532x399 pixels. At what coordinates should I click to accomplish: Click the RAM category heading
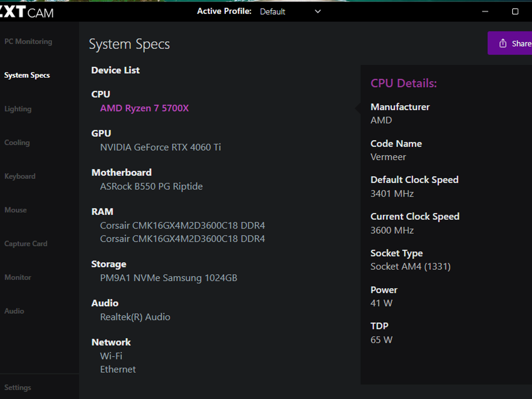102,212
